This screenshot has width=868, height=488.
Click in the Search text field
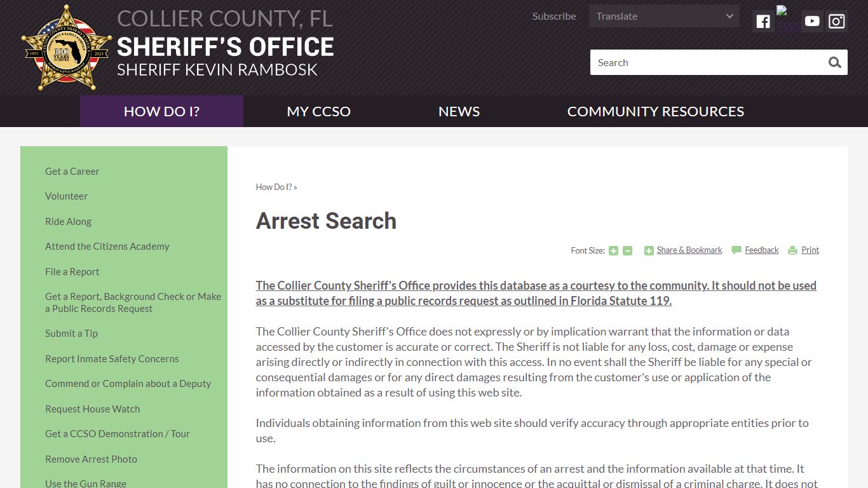click(707, 62)
